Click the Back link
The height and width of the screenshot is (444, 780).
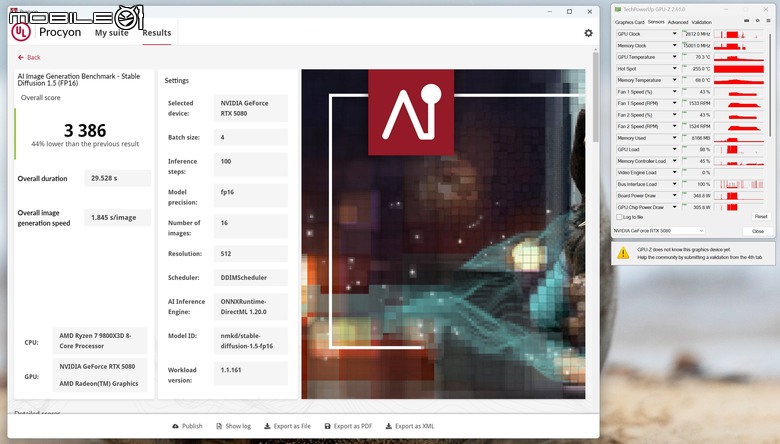(x=29, y=58)
